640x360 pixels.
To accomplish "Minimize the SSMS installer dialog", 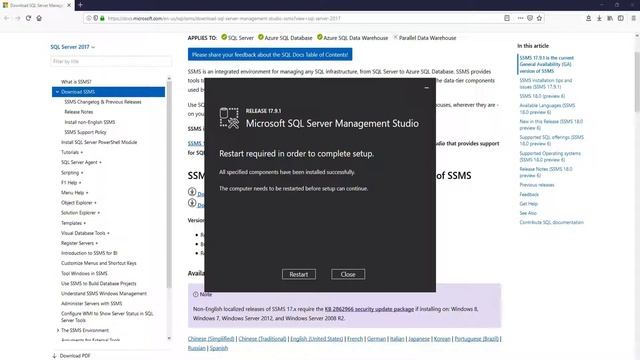I will [427, 87].
